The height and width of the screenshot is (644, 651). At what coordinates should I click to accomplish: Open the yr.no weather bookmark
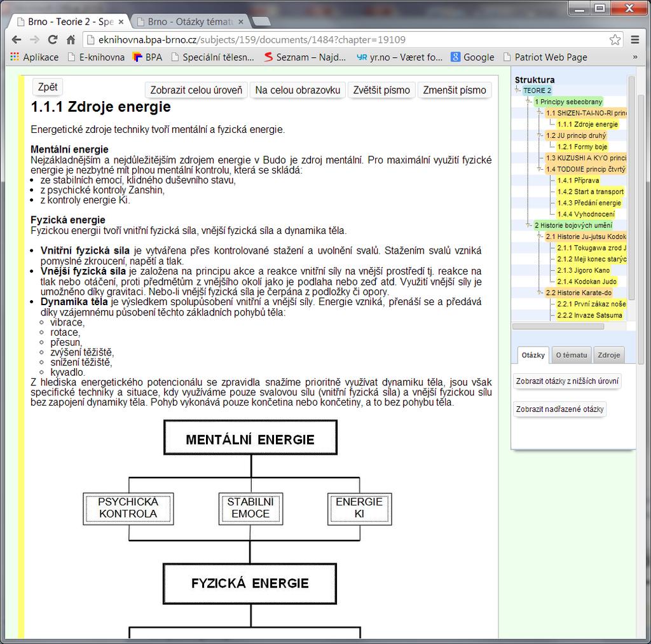pos(399,57)
